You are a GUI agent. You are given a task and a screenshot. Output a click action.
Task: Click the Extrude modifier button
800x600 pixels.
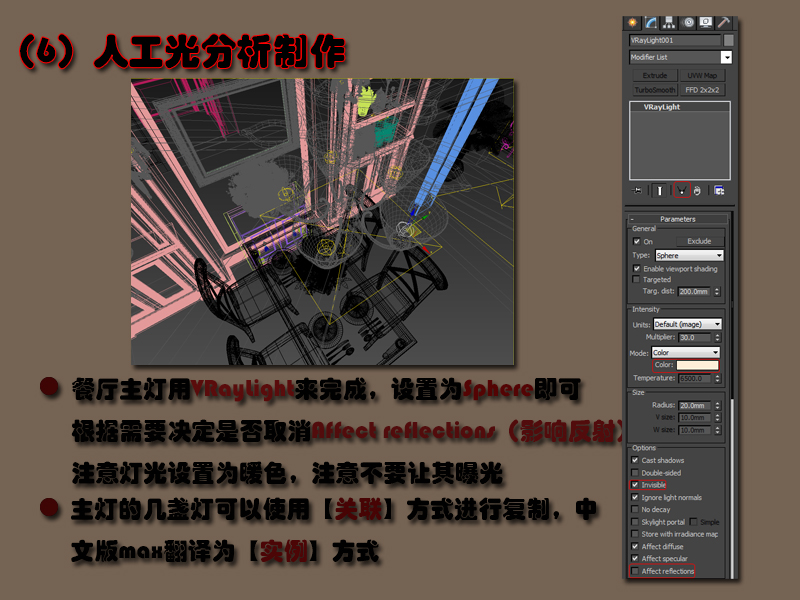pos(655,76)
